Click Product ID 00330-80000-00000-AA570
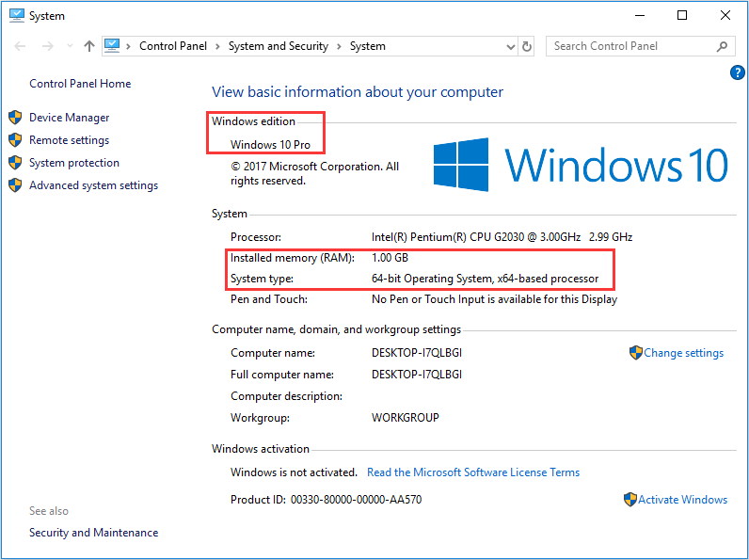The image size is (749, 560). click(327, 500)
